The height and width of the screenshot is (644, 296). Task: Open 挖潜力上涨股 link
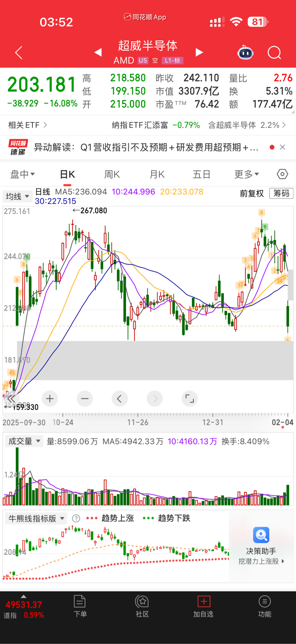(x=261, y=561)
